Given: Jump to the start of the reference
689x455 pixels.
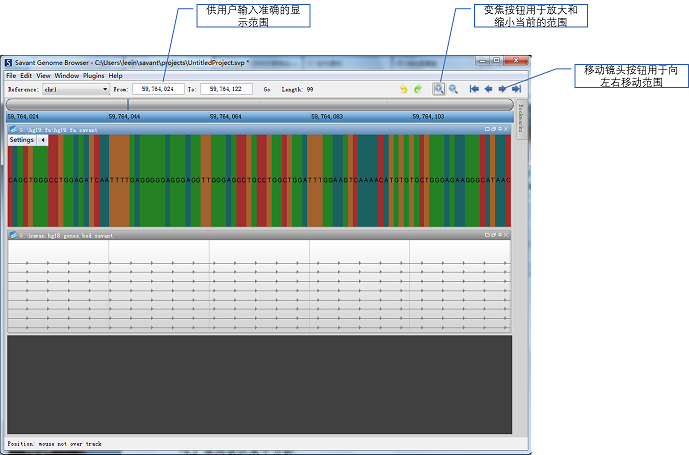Looking at the screenshot, I should pos(474,89).
